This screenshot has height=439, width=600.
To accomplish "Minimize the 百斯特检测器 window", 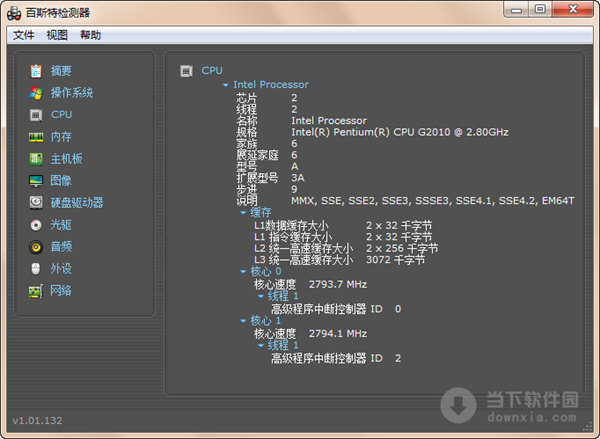I will (x=516, y=10).
